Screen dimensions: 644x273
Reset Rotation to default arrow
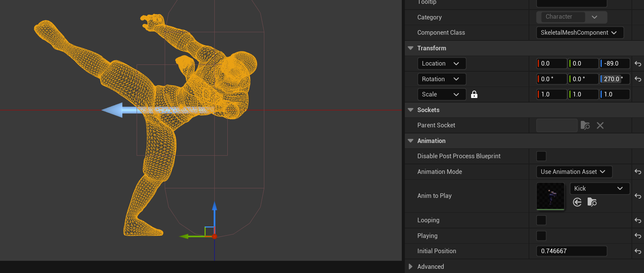(x=638, y=79)
